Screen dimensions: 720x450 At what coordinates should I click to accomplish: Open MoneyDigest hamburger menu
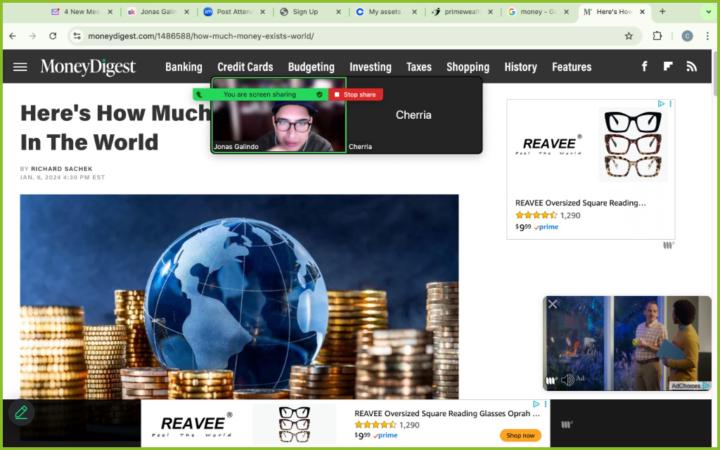(20, 67)
